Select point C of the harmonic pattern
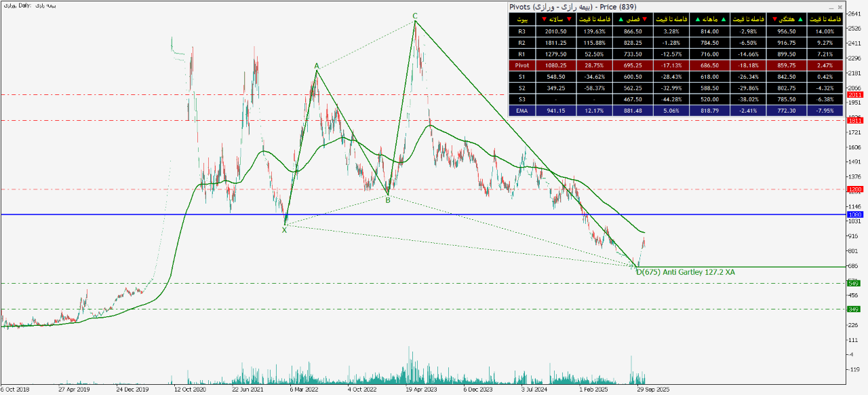 (414, 16)
